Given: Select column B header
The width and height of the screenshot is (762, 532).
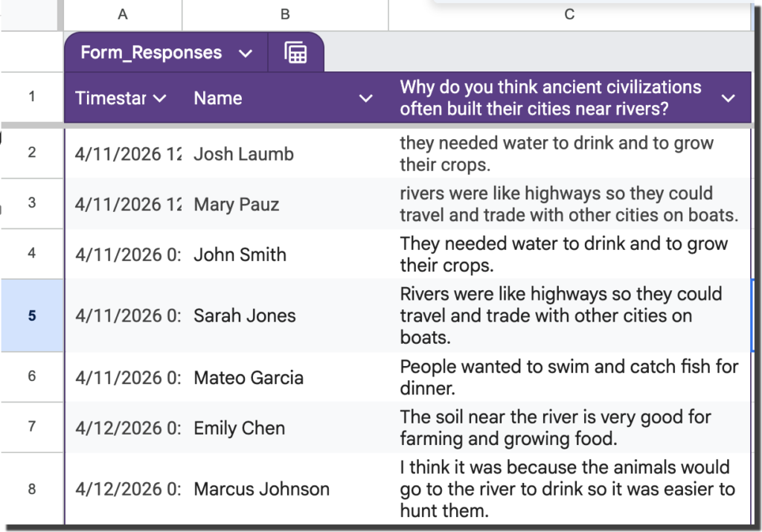Looking at the screenshot, I should click(x=285, y=14).
